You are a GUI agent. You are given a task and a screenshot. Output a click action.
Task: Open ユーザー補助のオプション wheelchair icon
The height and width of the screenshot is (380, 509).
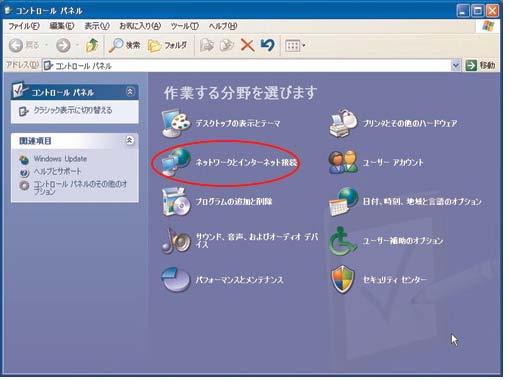point(343,241)
